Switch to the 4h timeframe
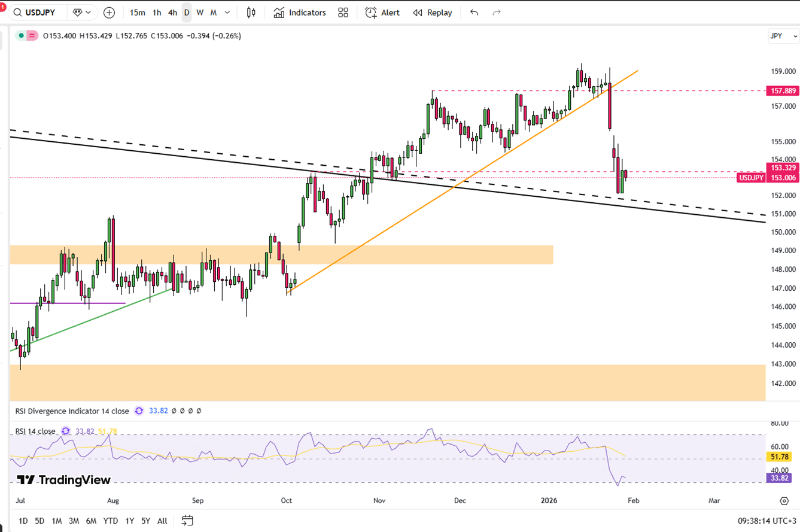 172,13
